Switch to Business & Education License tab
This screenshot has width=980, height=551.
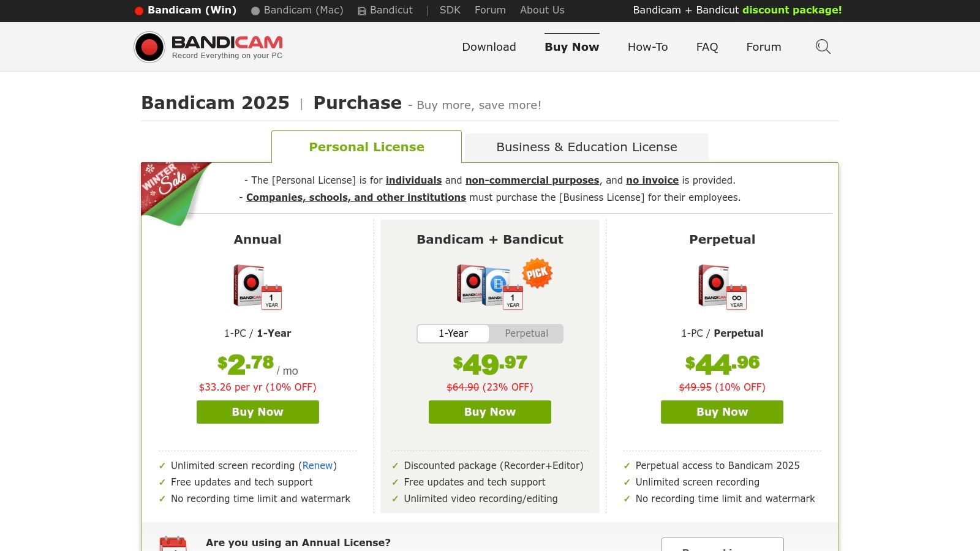(586, 147)
